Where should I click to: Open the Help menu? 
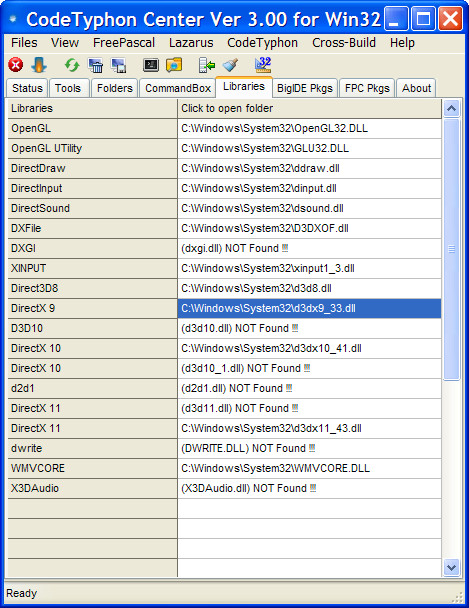tap(402, 43)
